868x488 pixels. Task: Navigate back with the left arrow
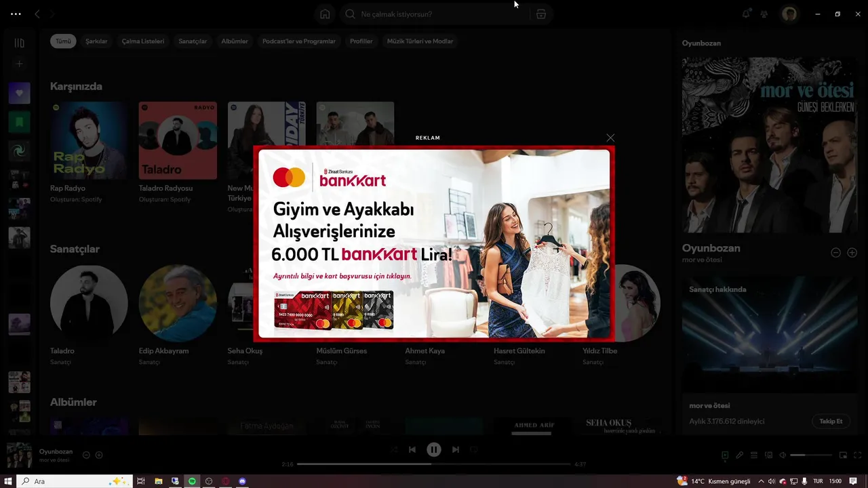pos(37,14)
